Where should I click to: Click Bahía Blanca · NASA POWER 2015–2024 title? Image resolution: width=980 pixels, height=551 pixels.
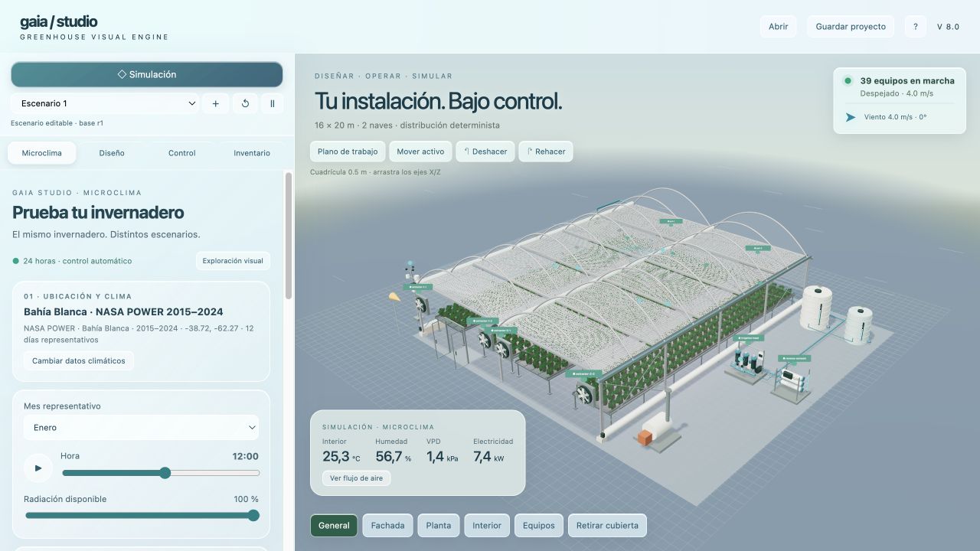point(123,311)
